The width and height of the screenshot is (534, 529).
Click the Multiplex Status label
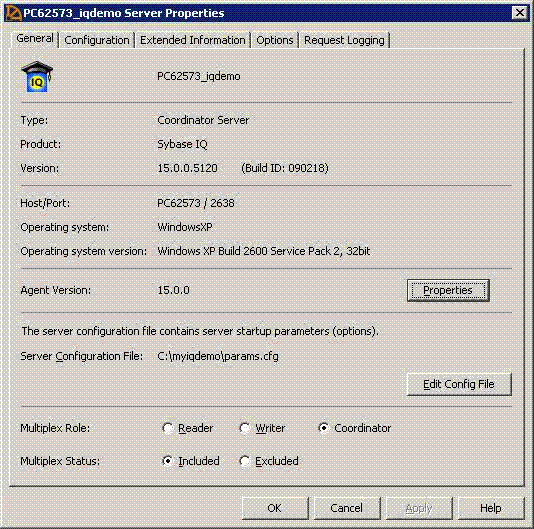(x=60, y=461)
